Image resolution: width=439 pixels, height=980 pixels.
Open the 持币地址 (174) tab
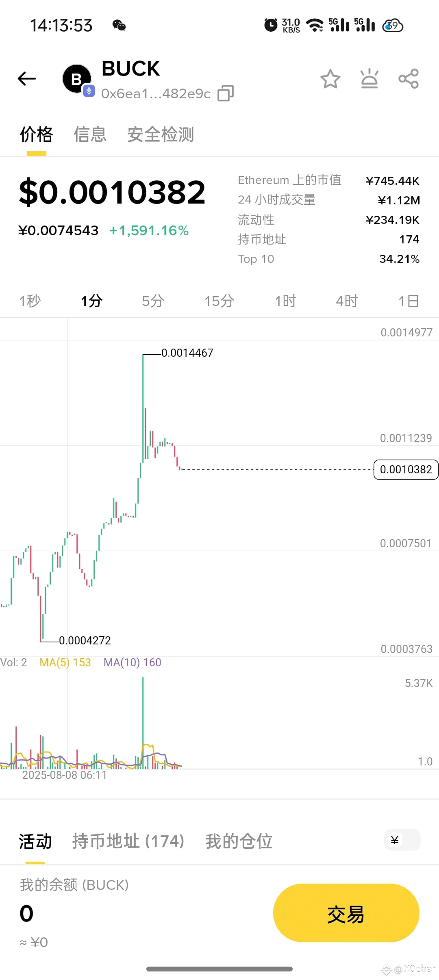pyautogui.click(x=128, y=841)
